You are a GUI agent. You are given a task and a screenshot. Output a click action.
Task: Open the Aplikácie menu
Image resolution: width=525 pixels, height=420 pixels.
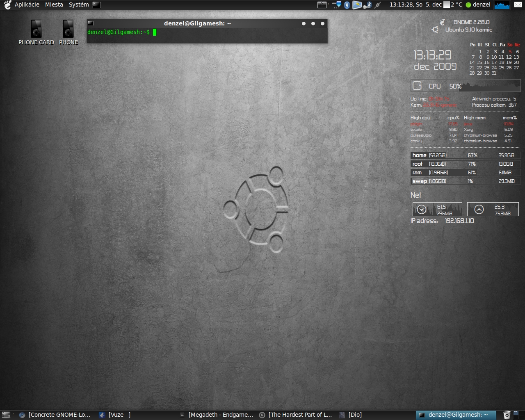(x=27, y=5)
